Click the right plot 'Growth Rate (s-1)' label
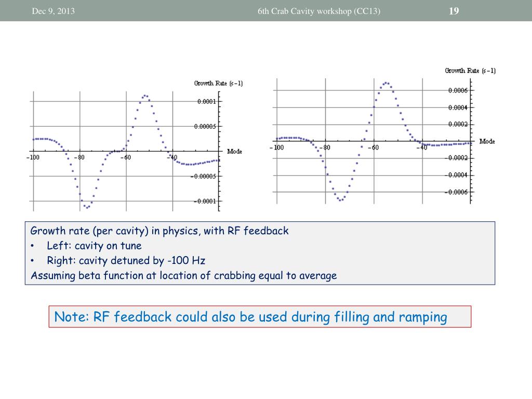The height and width of the screenshot is (399, 532). [470, 71]
